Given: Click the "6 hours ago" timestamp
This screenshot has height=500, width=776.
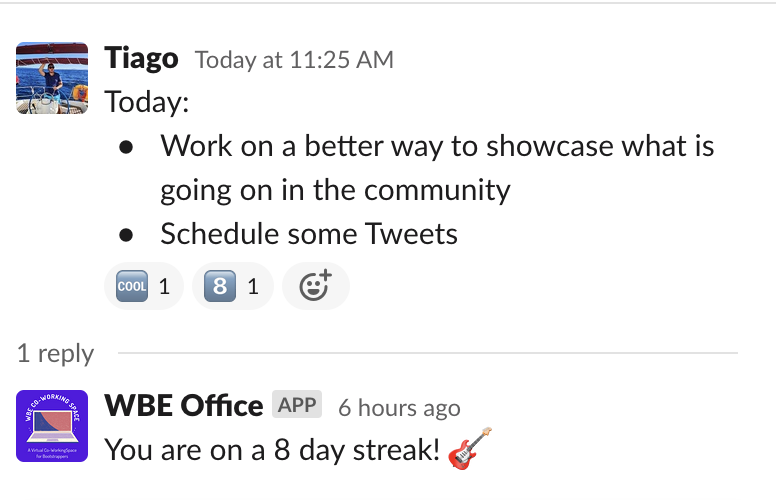Looking at the screenshot, I should coord(399,408).
